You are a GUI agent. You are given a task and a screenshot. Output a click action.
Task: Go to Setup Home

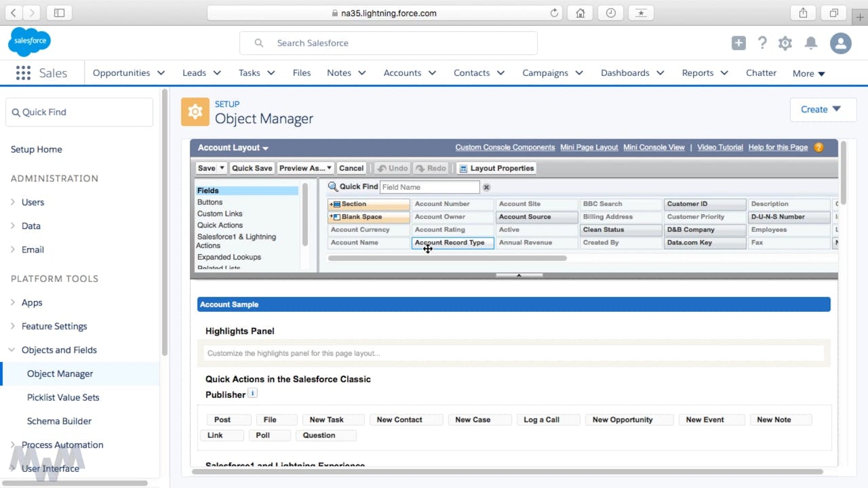click(x=36, y=149)
